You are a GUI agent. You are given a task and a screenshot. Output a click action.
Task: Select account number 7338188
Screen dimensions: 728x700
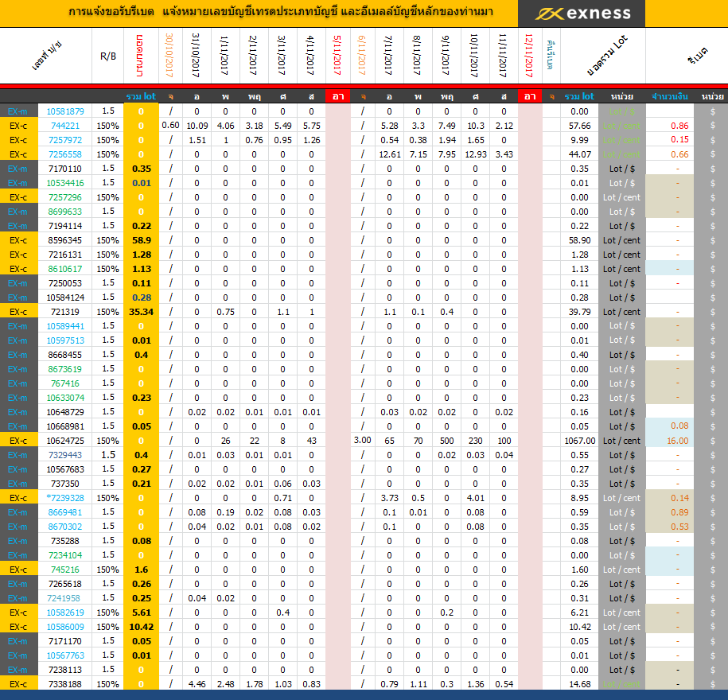(65, 684)
